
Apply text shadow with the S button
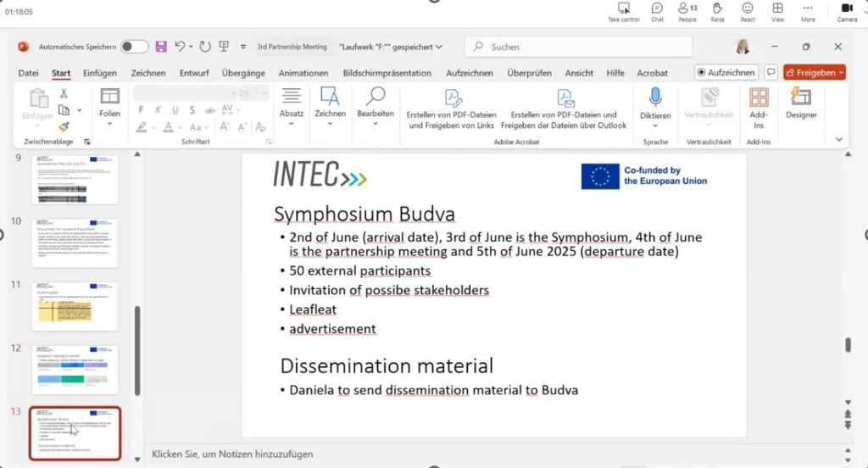pos(192,109)
